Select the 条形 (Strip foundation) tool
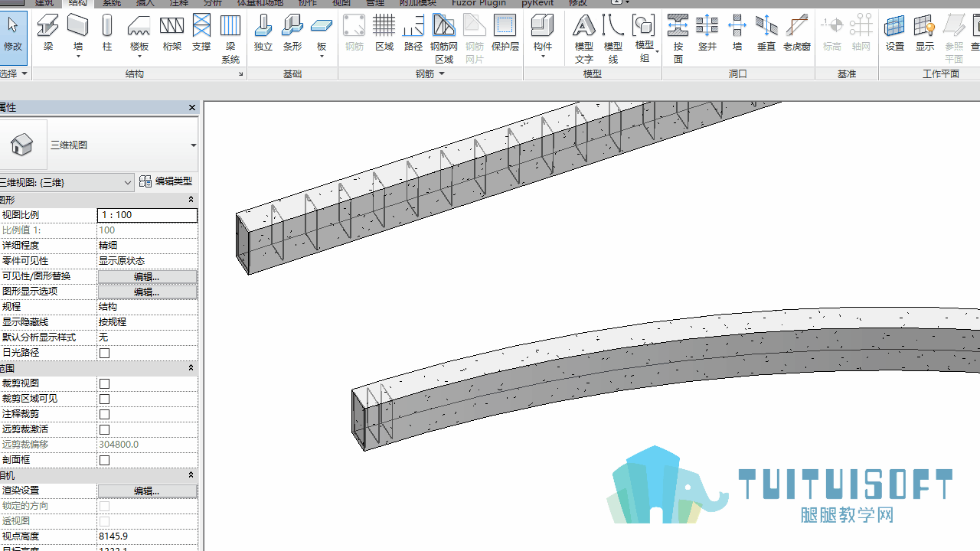 [x=292, y=32]
